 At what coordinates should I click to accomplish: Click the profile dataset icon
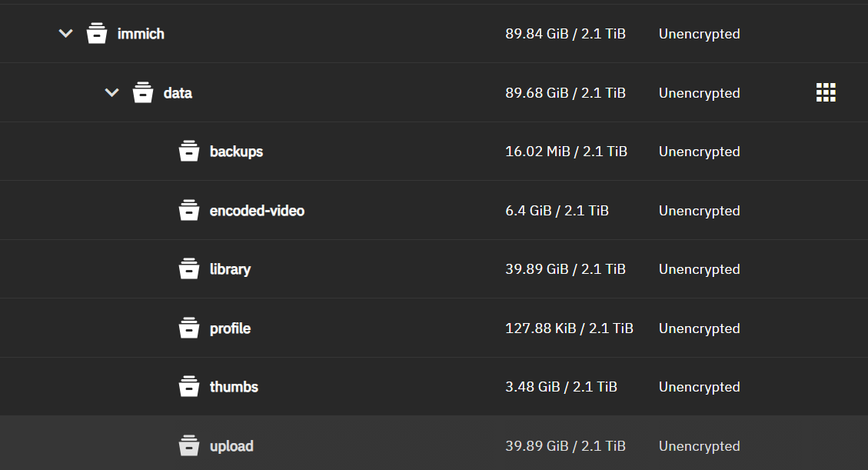point(189,328)
